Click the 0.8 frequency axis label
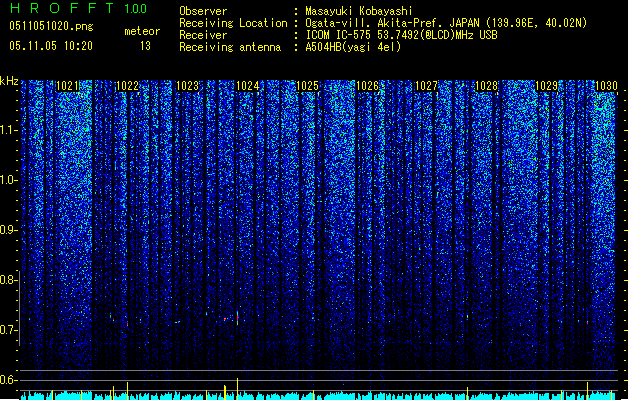The height and width of the screenshot is (400, 629). [x=9, y=280]
